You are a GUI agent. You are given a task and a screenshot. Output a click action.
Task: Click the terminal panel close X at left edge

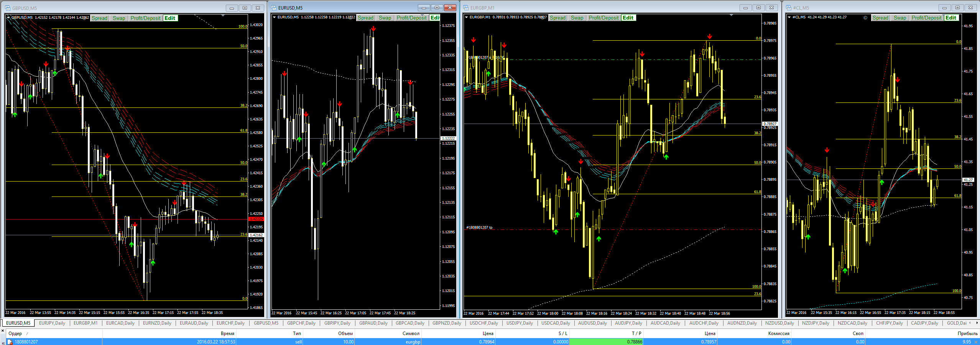[3, 331]
